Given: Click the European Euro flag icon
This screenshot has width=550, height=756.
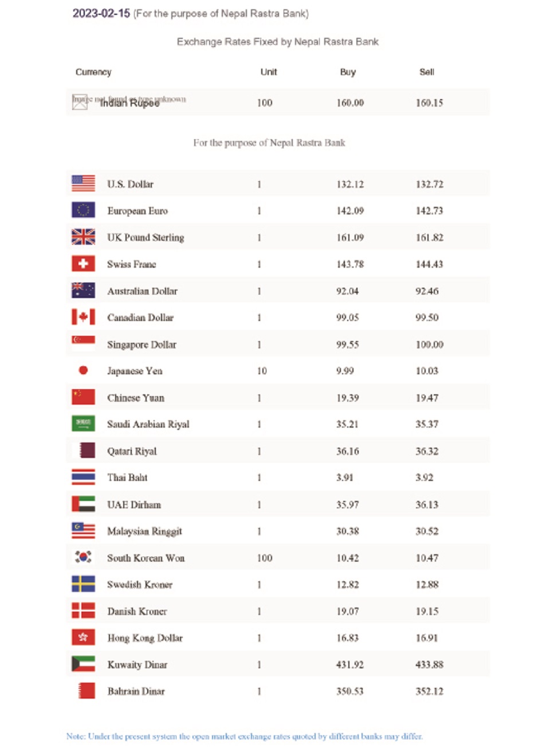Looking at the screenshot, I should click(83, 210).
